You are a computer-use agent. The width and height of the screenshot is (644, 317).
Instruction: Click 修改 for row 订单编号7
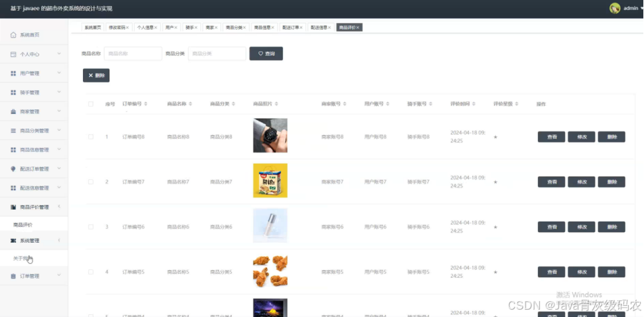coord(582,182)
